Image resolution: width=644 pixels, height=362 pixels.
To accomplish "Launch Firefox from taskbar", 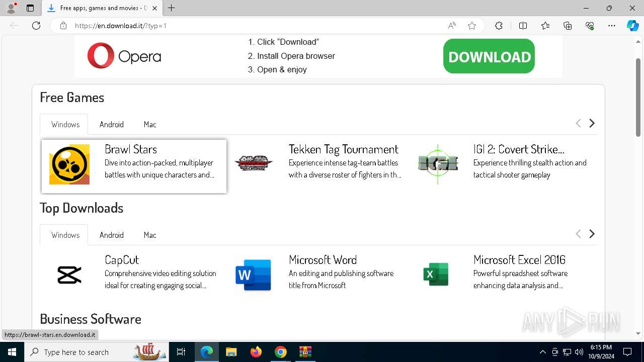I will [x=256, y=352].
